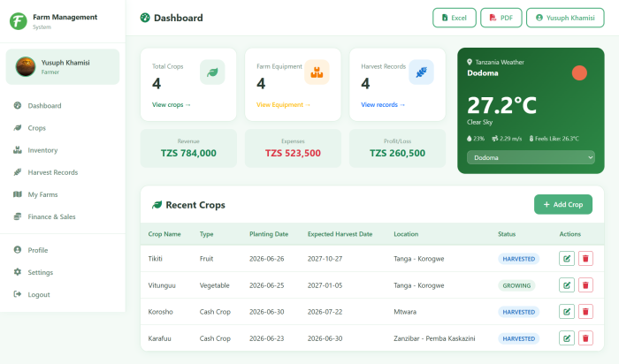Click the orange sun icon on weather card
Image resolution: width=619 pixels, height=364 pixels.
pos(579,73)
